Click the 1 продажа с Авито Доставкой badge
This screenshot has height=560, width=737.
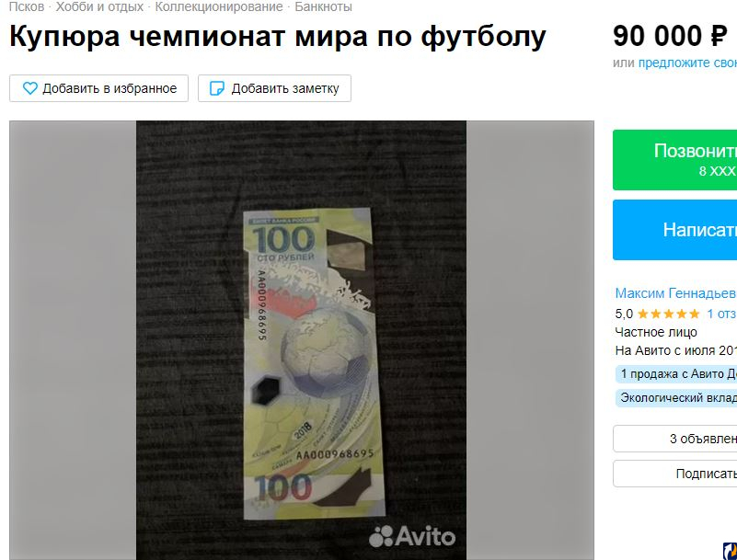coord(676,374)
